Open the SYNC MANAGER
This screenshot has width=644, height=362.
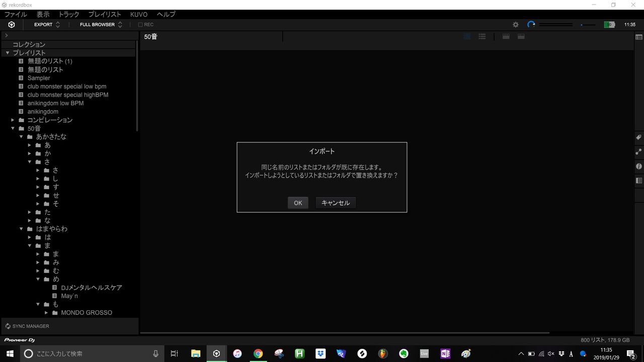coord(27,326)
